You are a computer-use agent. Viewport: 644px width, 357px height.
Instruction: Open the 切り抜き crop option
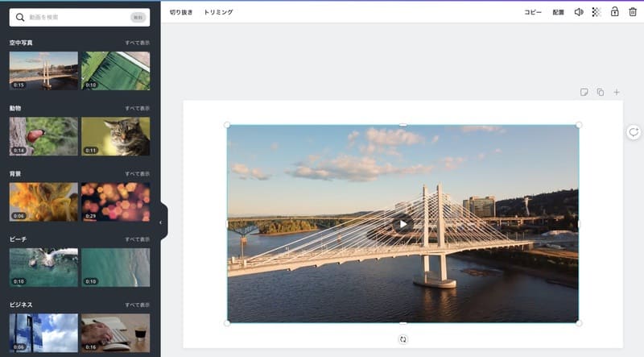181,13
